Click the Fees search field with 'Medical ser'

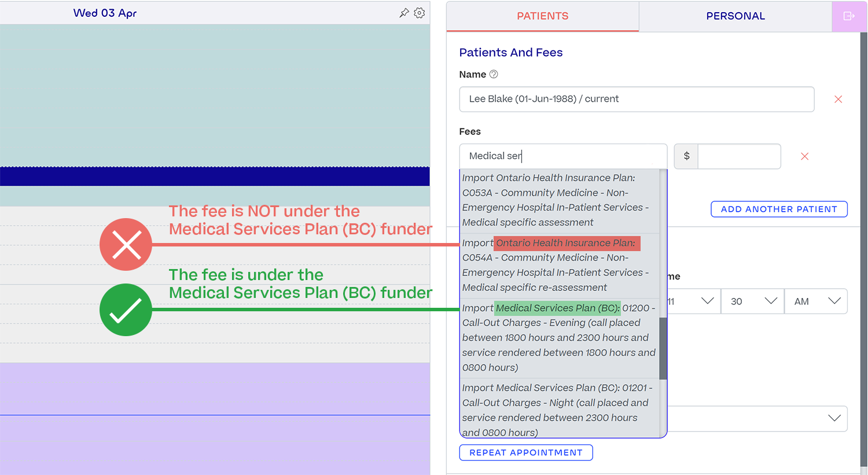pyautogui.click(x=563, y=156)
